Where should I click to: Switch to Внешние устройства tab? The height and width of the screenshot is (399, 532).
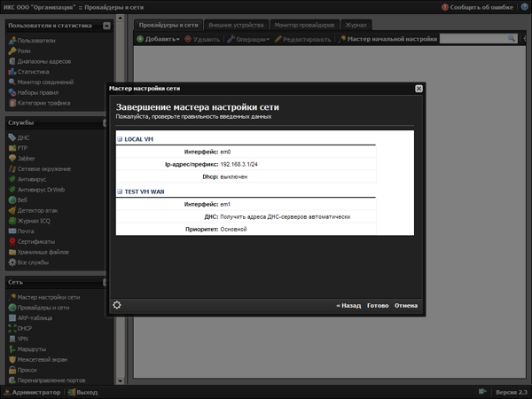(236, 25)
